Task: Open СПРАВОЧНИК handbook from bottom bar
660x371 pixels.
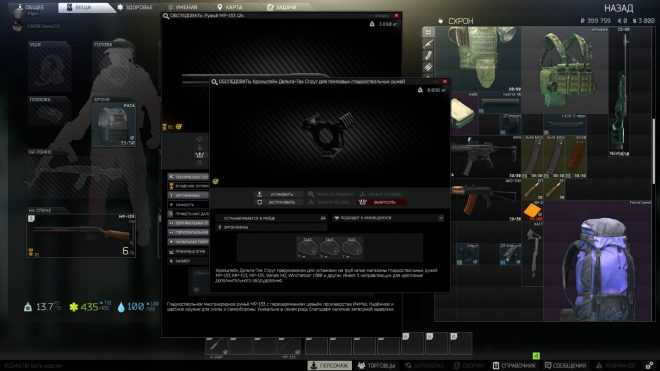Action: (514, 366)
